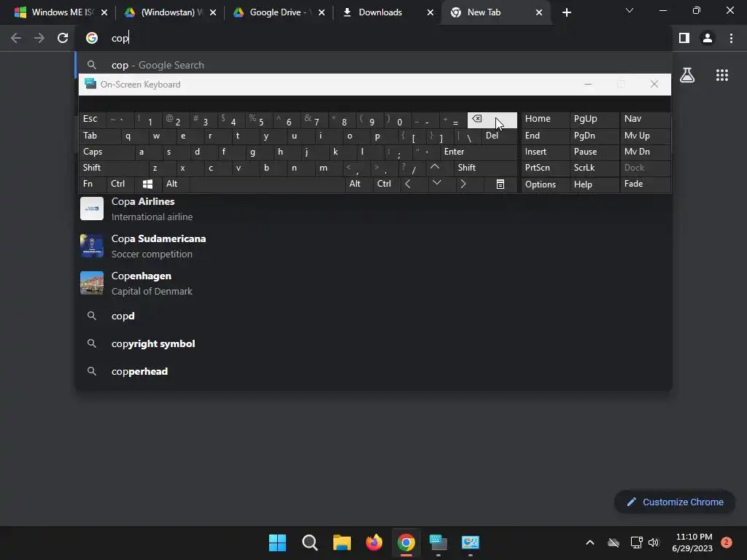Image resolution: width=747 pixels, height=560 pixels.
Task: Click the Copenhagen thumbnail image
Action: click(92, 284)
